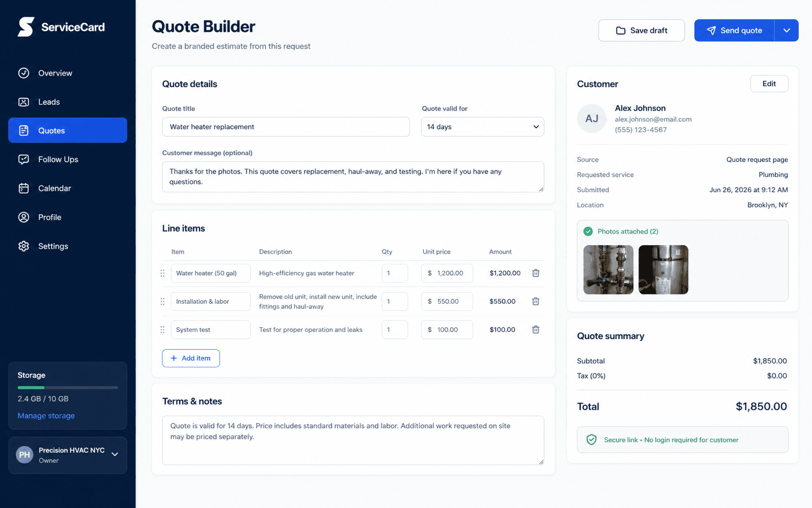812x508 pixels.
Task: Grab drag handle of Water heater row
Action: click(x=162, y=273)
